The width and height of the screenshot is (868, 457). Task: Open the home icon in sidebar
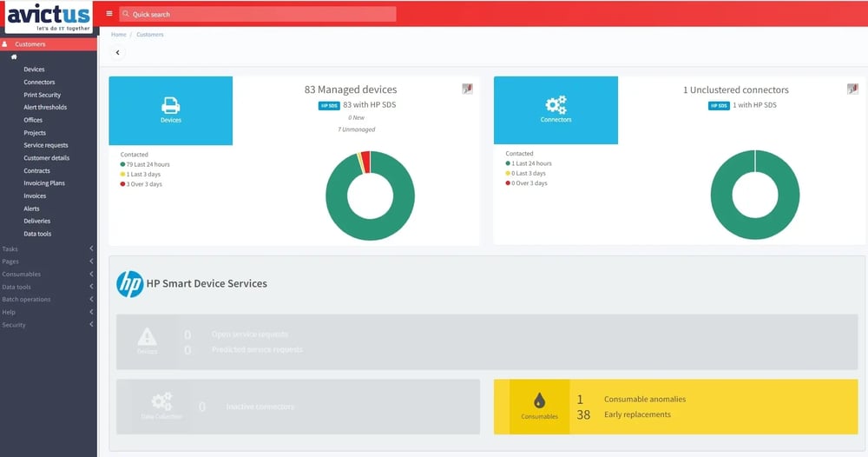(14, 57)
